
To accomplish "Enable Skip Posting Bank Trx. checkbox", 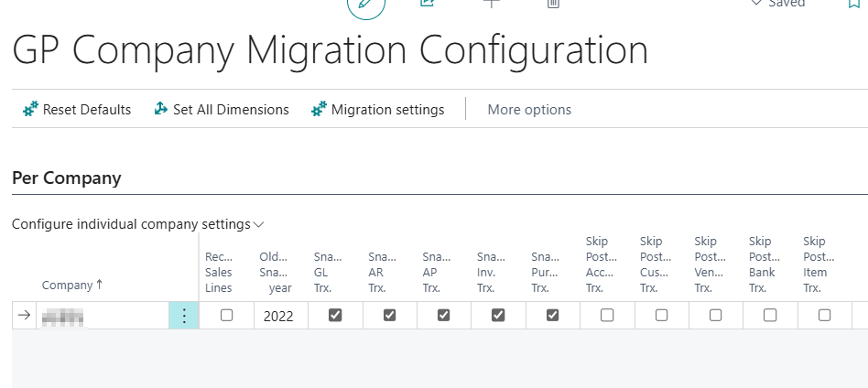I will 770,315.
